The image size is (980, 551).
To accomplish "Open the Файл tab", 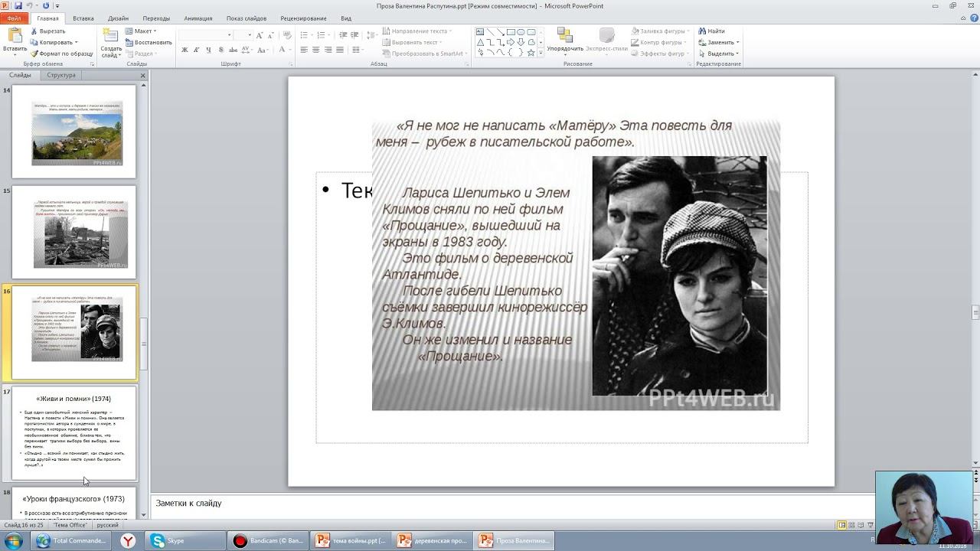I will tap(14, 18).
